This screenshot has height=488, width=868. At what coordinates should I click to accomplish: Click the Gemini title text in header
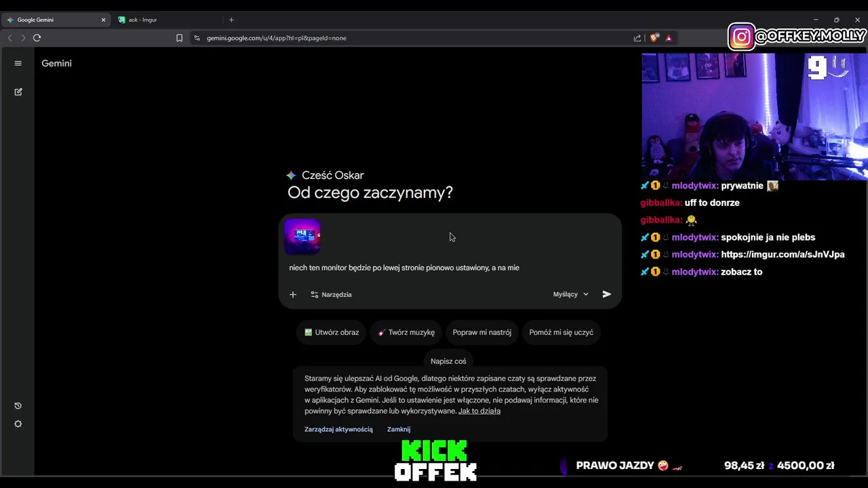point(56,63)
